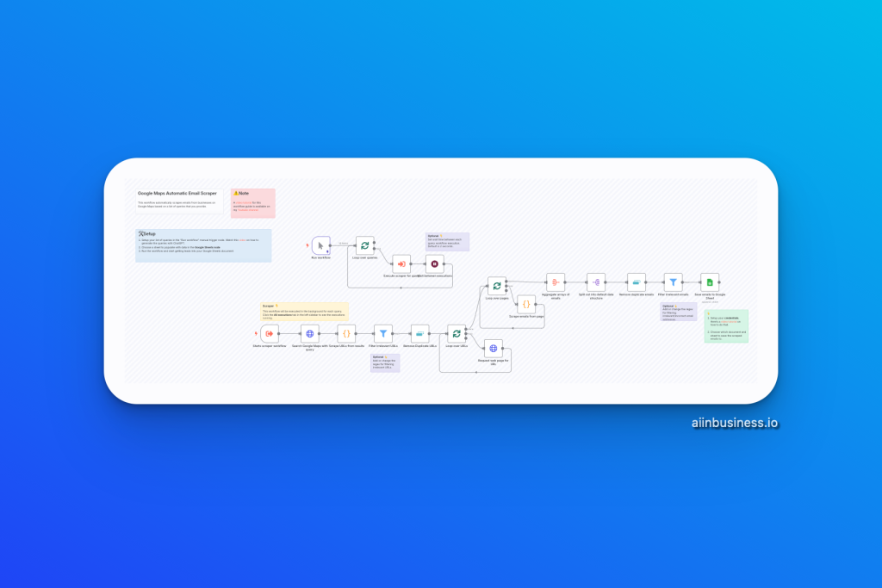This screenshot has width=882, height=588.
Task: Select the Remove Duplicate URLs node
Action: [x=420, y=333]
